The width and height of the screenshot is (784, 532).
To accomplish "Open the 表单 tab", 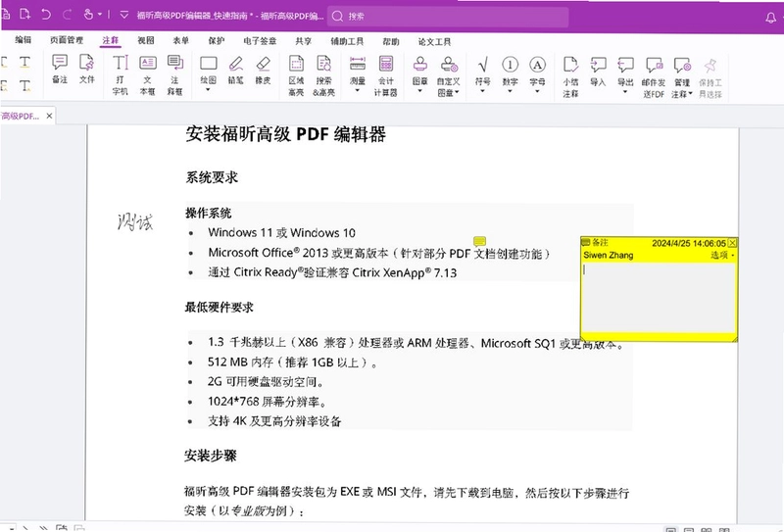I will pyautogui.click(x=181, y=40).
